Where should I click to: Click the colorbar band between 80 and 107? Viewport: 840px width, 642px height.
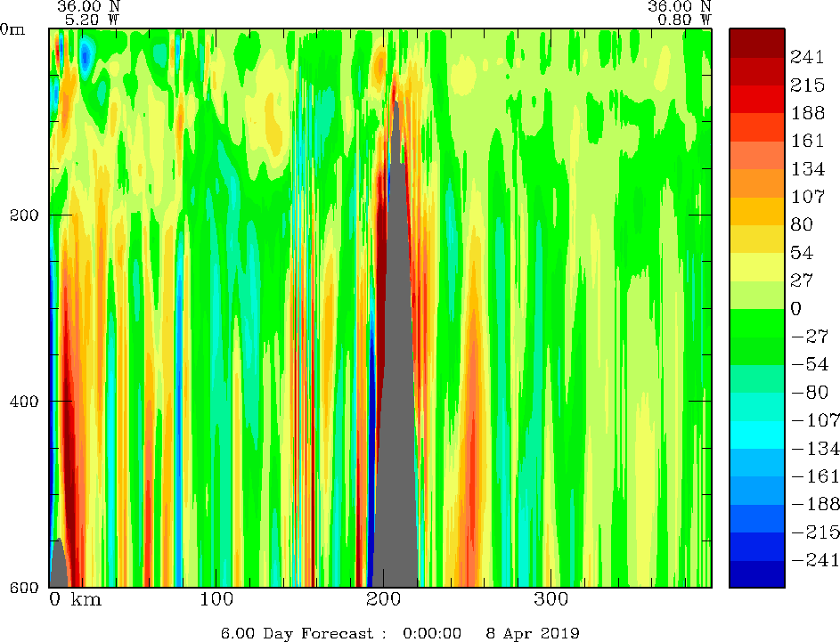click(x=757, y=211)
